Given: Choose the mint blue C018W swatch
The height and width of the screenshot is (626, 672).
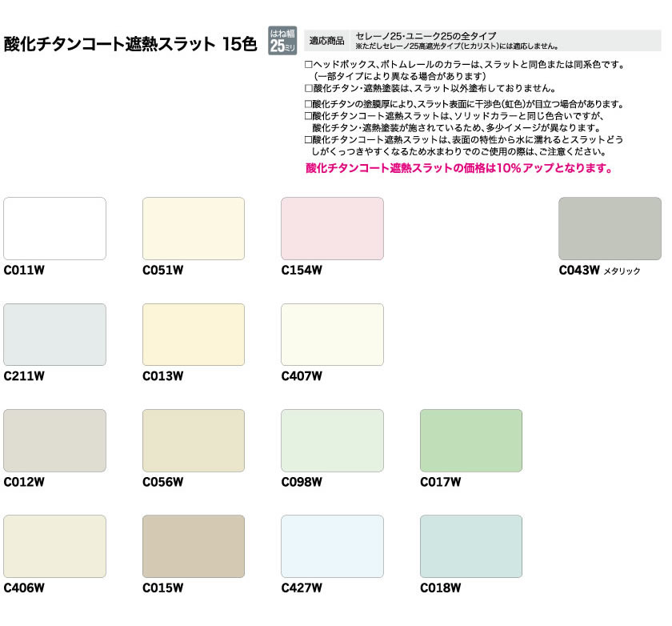Looking at the screenshot, I should coord(471,547).
